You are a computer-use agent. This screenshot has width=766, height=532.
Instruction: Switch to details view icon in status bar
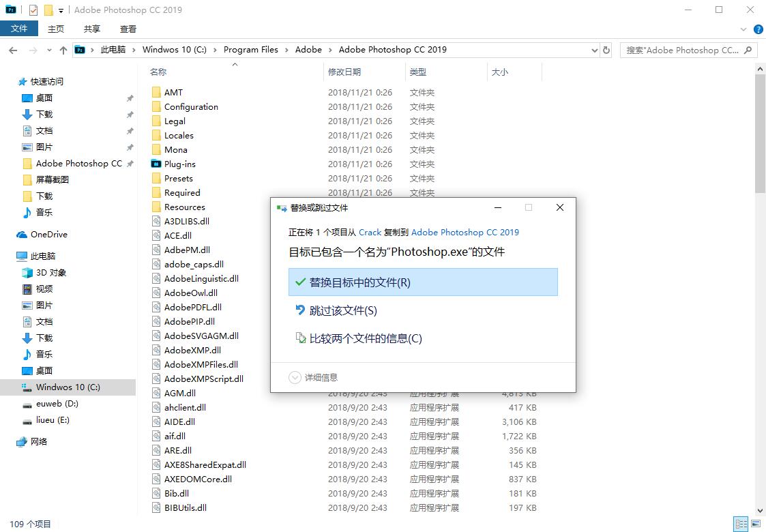tap(741, 524)
